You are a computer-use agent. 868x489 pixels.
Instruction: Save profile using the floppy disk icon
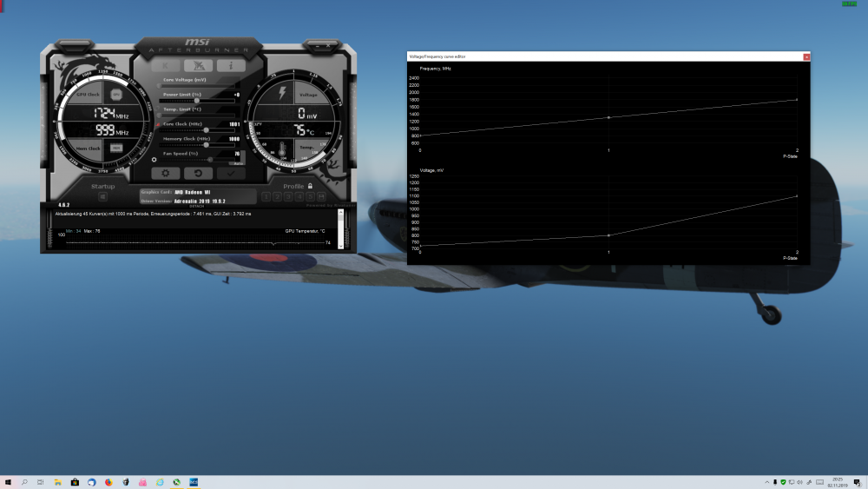click(321, 197)
